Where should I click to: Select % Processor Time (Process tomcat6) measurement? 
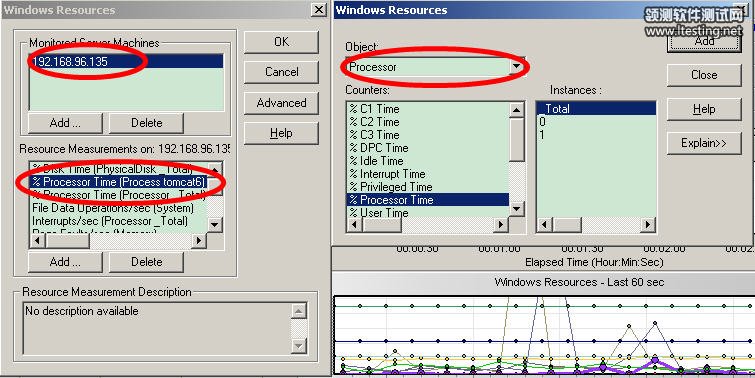pyautogui.click(x=119, y=182)
